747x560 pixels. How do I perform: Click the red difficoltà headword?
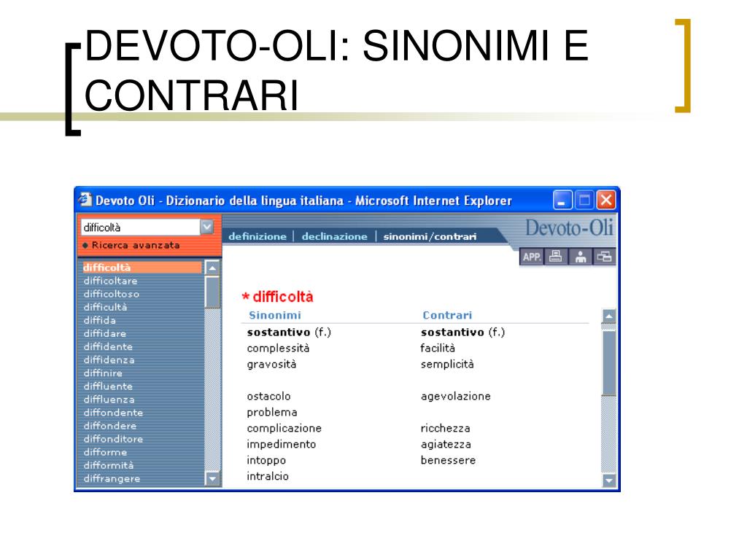tap(283, 297)
